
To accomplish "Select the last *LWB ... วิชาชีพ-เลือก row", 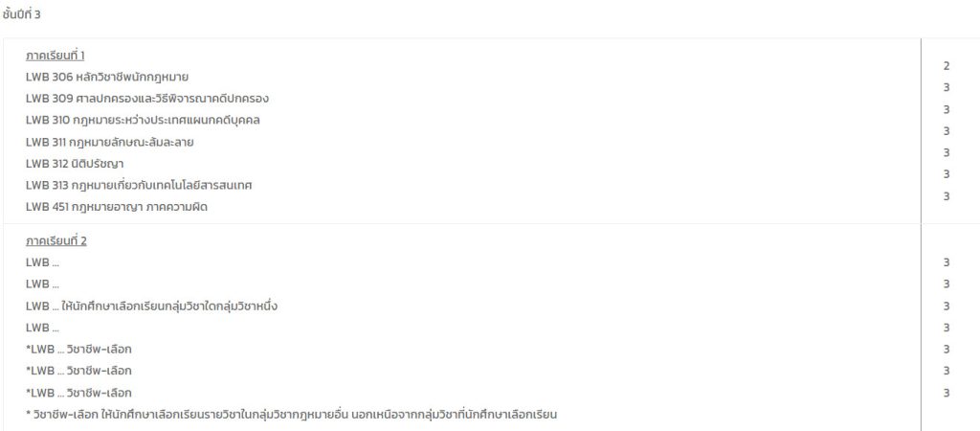I will click(x=78, y=393).
